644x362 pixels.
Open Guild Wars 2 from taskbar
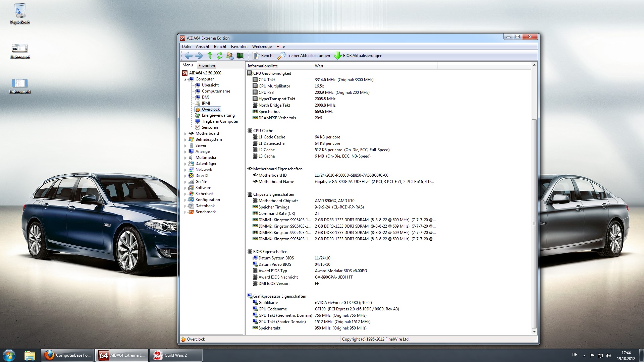click(x=176, y=355)
